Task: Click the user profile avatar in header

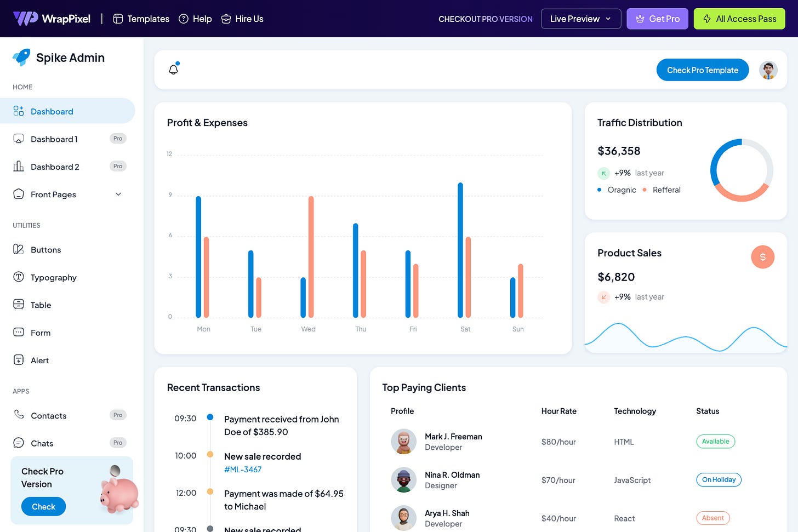Action: click(x=768, y=70)
